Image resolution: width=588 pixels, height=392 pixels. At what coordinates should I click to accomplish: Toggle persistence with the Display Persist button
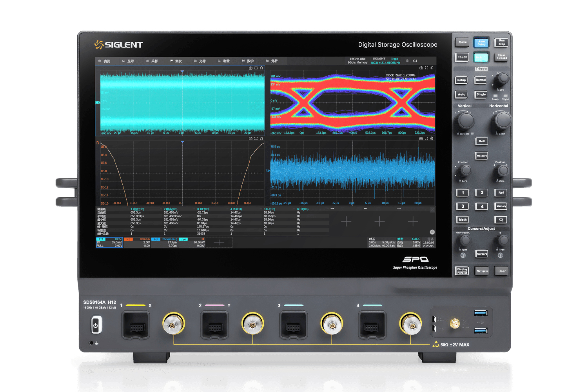click(462, 271)
